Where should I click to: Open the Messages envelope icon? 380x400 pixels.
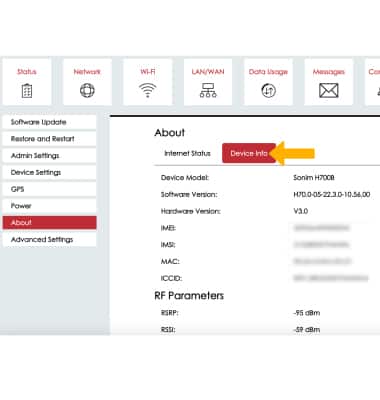(x=329, y=90)
